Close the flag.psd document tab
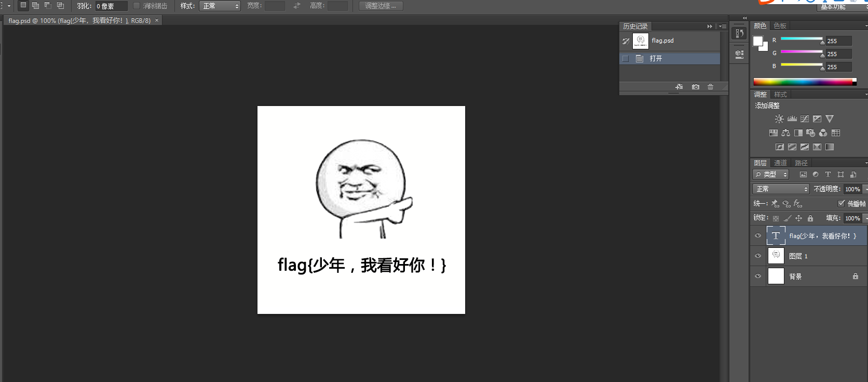Image resolution: width=868 pixels, height=382 pixels. click(157, 20)
